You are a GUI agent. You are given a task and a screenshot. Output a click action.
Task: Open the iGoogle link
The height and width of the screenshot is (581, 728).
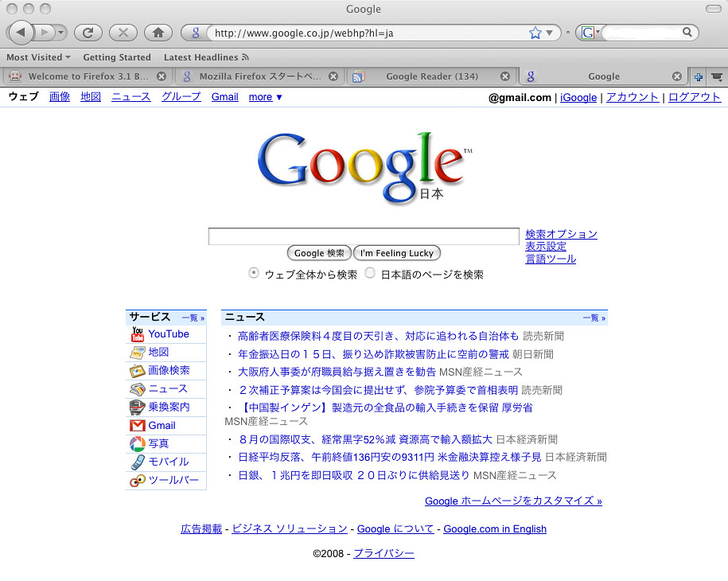tap(578, 98)
